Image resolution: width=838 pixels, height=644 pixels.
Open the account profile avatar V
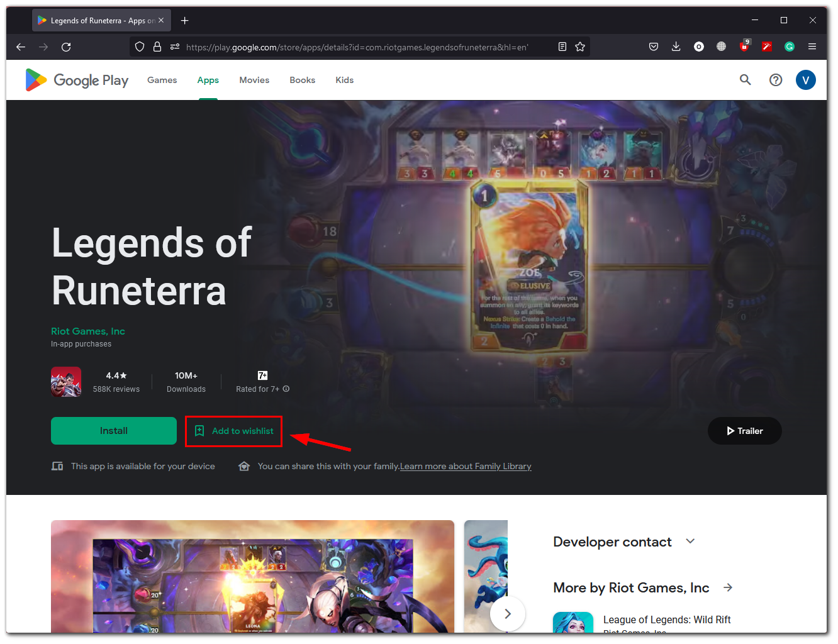pyautogui.click(x=806, y=80)
